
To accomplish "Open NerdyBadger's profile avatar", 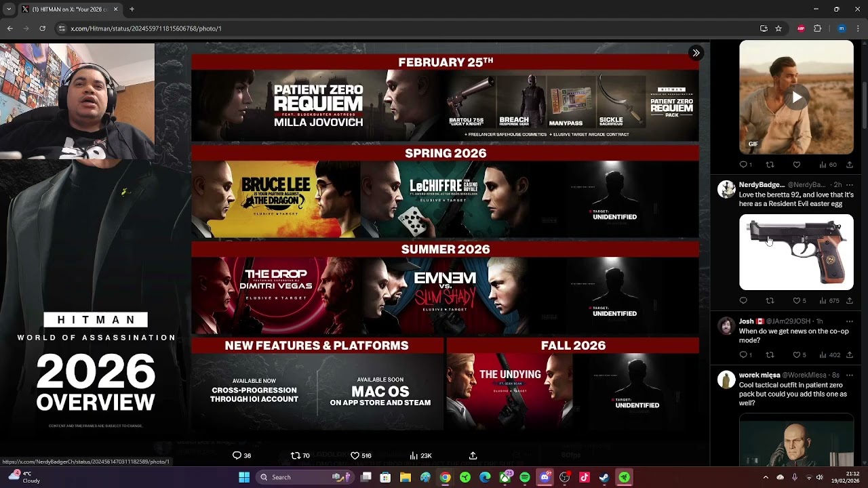I will tap(726, 189).
